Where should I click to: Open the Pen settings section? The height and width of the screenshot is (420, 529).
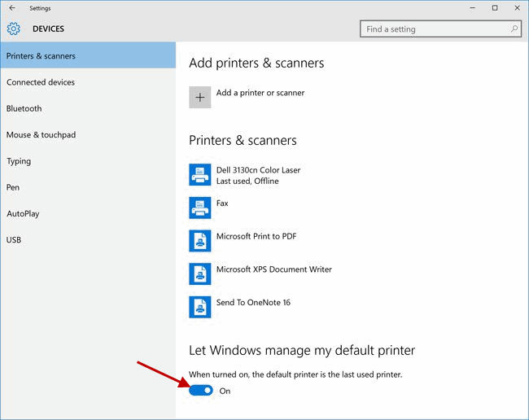[x=13, y=187]
